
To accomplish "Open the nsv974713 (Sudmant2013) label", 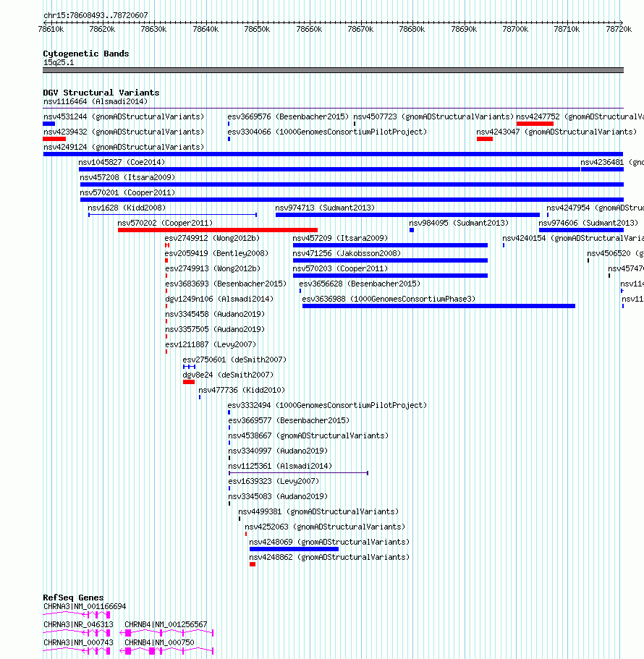I will [x=325, y=208].
